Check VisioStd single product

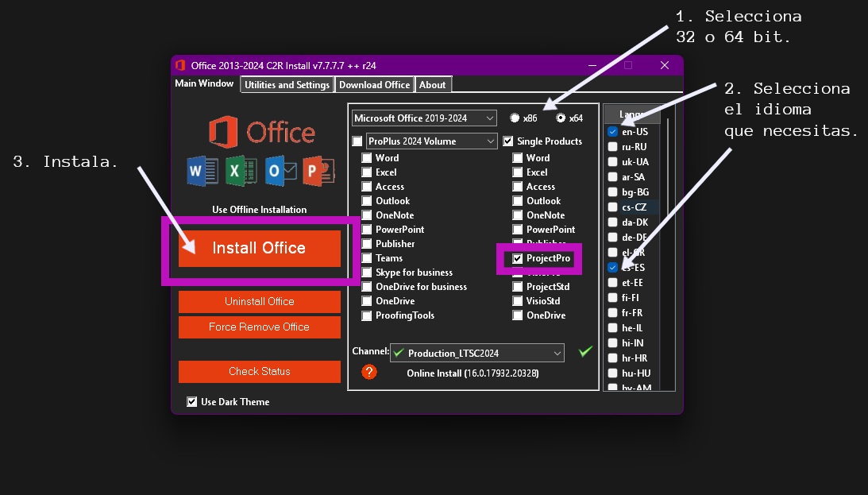click(517, 301)
